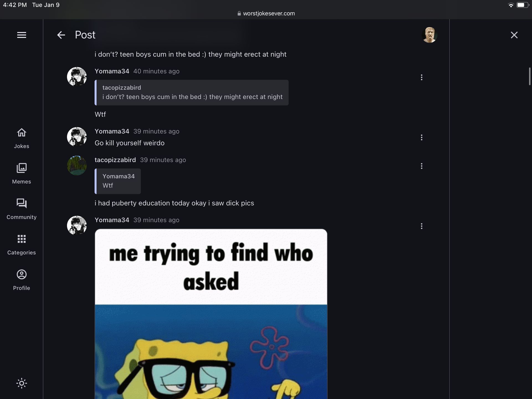Open options menu for Yomama34's meme comment
Viewport: 532px width, 399px height.
pyautogui.click(x=421, y=226)
